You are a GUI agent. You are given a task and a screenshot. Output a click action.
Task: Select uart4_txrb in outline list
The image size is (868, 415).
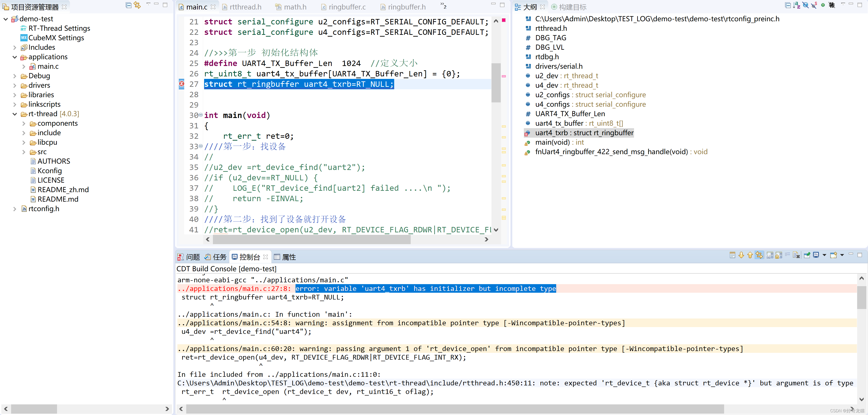point(579,133)
